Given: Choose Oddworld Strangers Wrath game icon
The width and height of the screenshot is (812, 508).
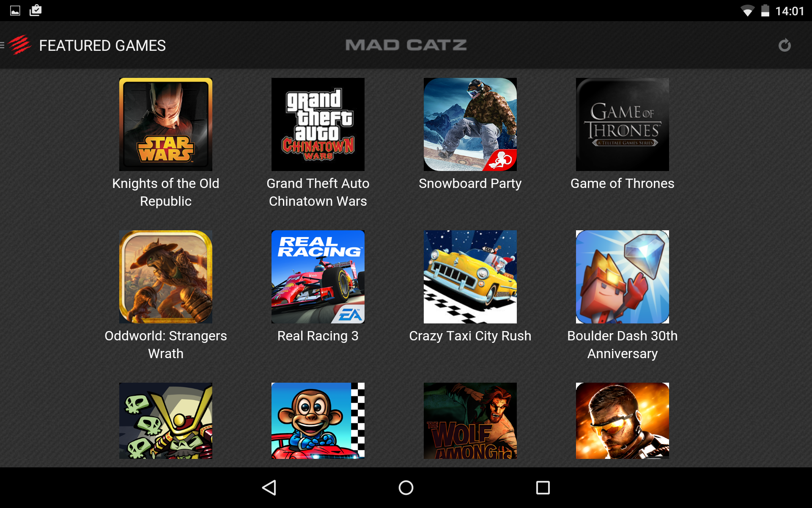Looking at the screenshot, I should (166, 277).
